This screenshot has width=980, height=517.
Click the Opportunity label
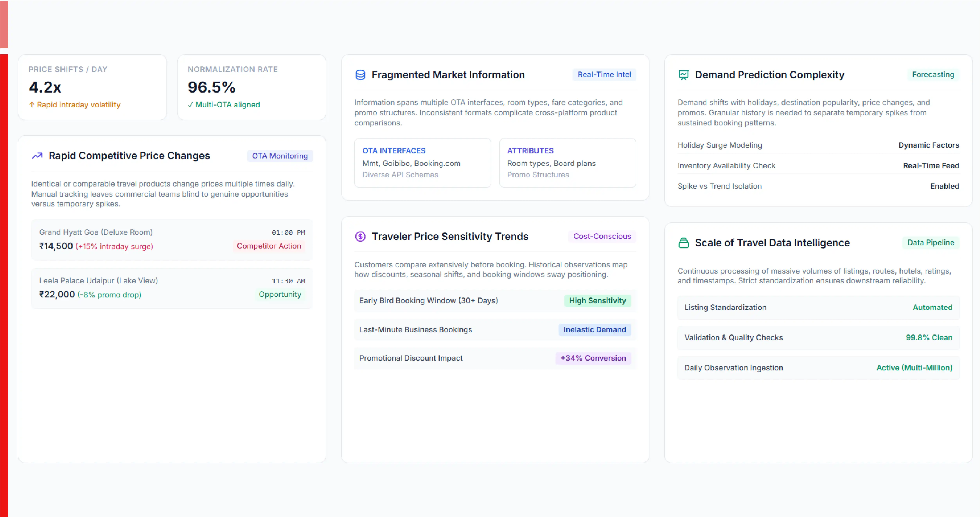280,295
